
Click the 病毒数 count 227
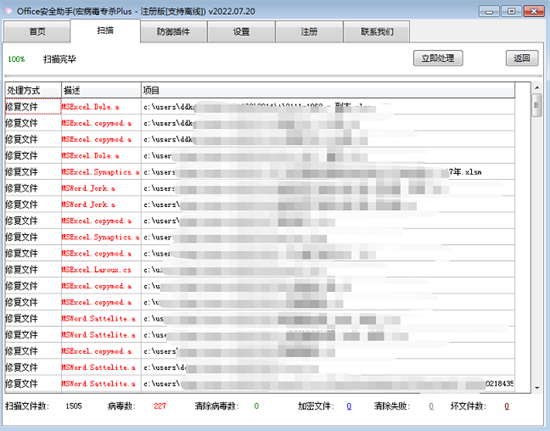160,406
